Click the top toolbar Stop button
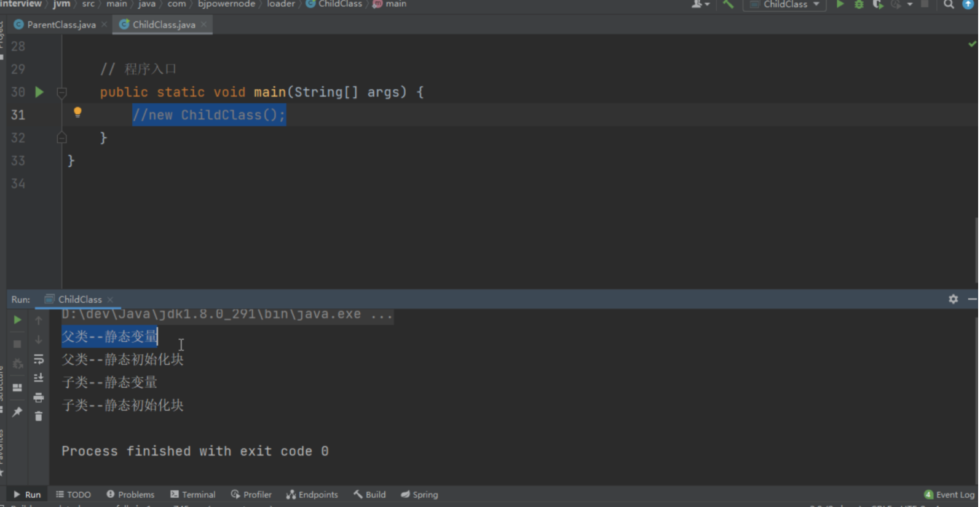Screen dimensions: 980x507 (925, 4)
